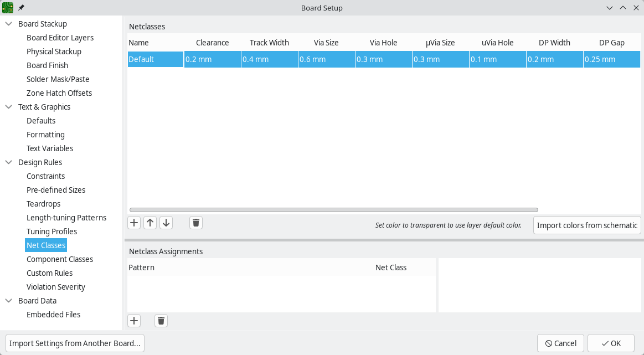Delete the selected netclass

point(196,223)
